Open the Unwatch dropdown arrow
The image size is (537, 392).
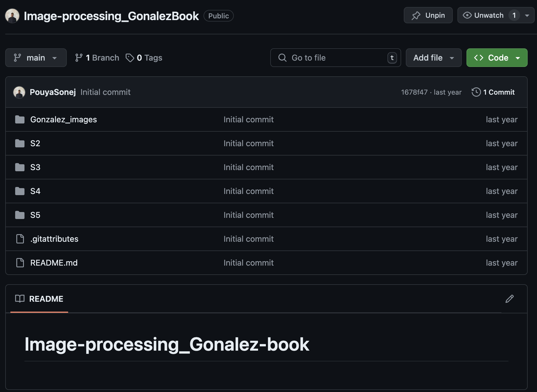527,15
